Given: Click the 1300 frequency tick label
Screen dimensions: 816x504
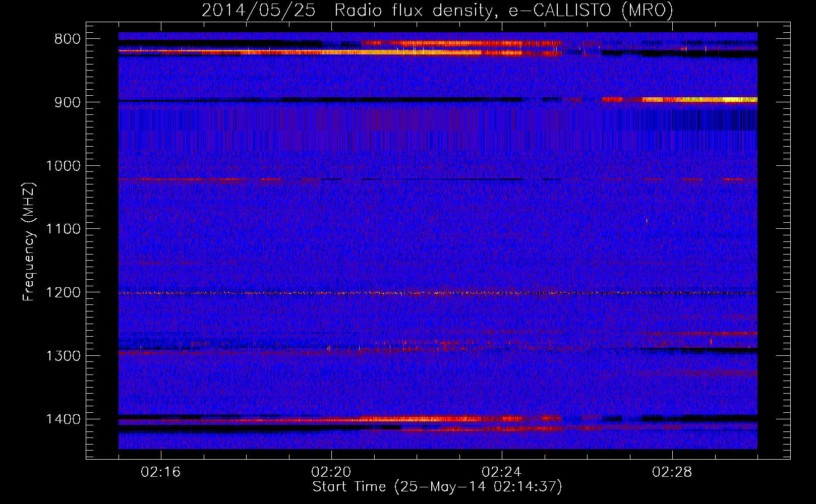Looking at the screenshot, I should (63, 356).
